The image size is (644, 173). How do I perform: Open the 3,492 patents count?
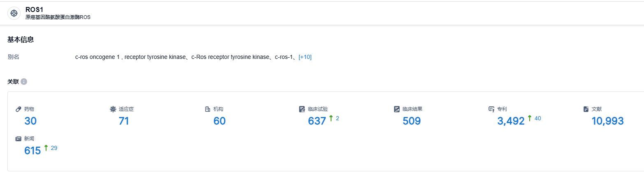tap(511, 121)
